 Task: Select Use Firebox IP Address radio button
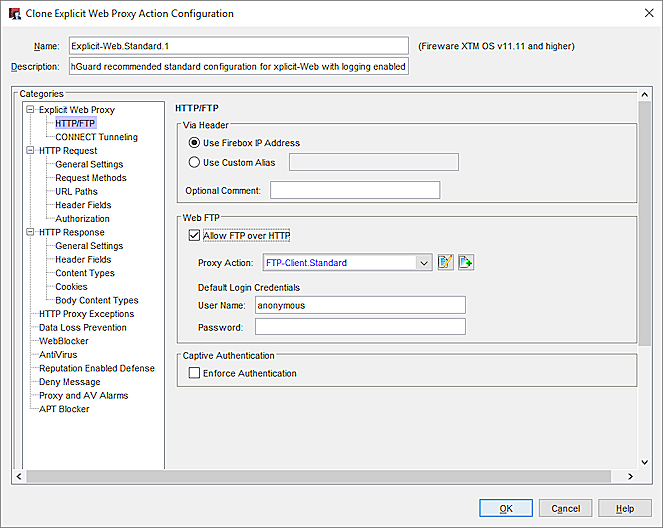tap(194, 143)
